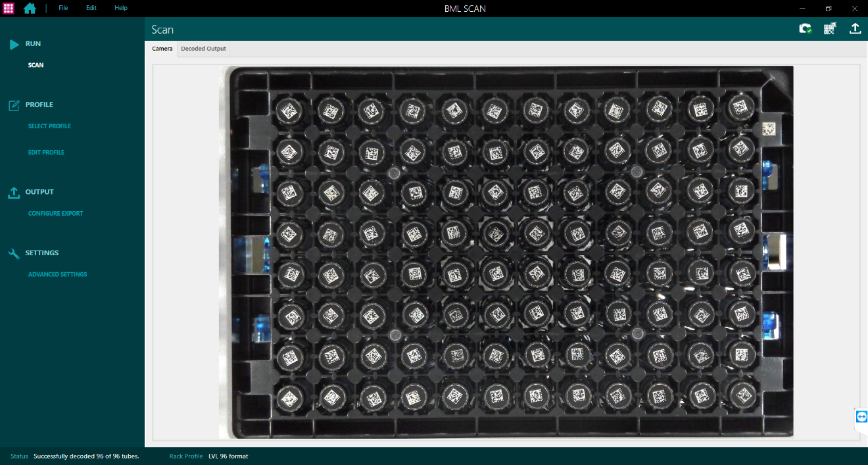Image resolution: width=868 pixels, height=465 pixels.
Task: Switch to the Camera tab
Action: 162,49
